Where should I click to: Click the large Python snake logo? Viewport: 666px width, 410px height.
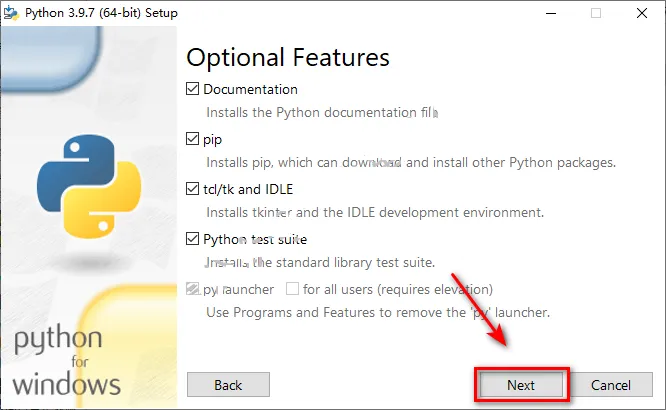coord(89,187)
